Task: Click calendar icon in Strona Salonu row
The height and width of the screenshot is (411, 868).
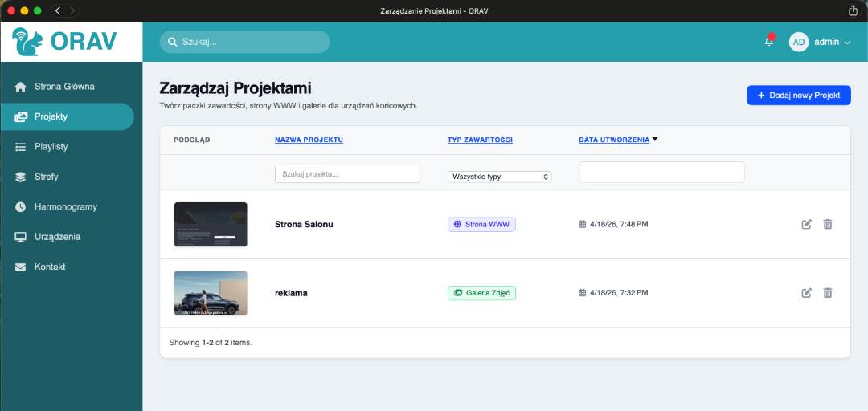Action: pyautogui.click(x=583, y=225)
